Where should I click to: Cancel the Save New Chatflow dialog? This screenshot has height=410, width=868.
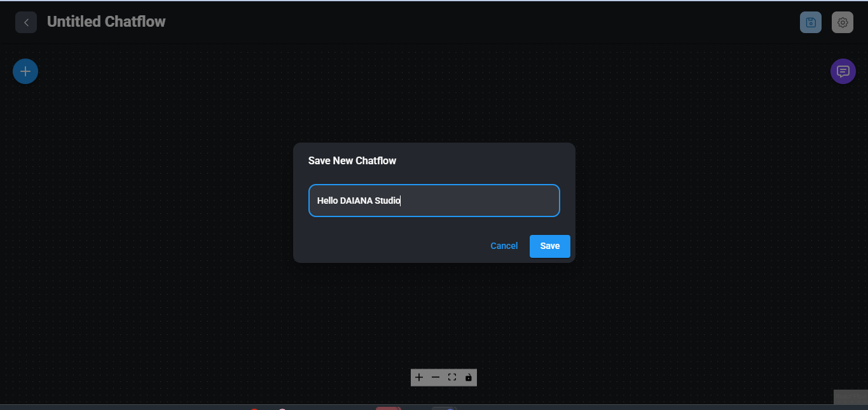(x=504, y=246)
